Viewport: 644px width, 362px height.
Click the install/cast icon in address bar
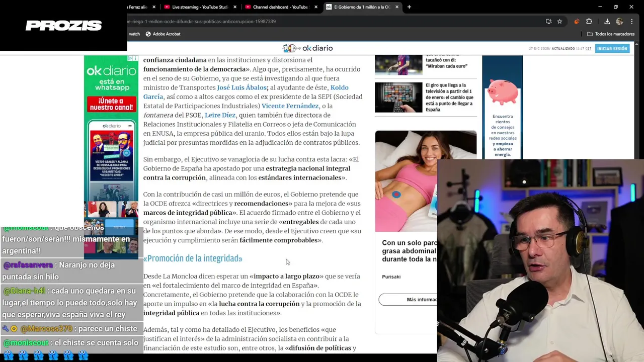[548, 22]
